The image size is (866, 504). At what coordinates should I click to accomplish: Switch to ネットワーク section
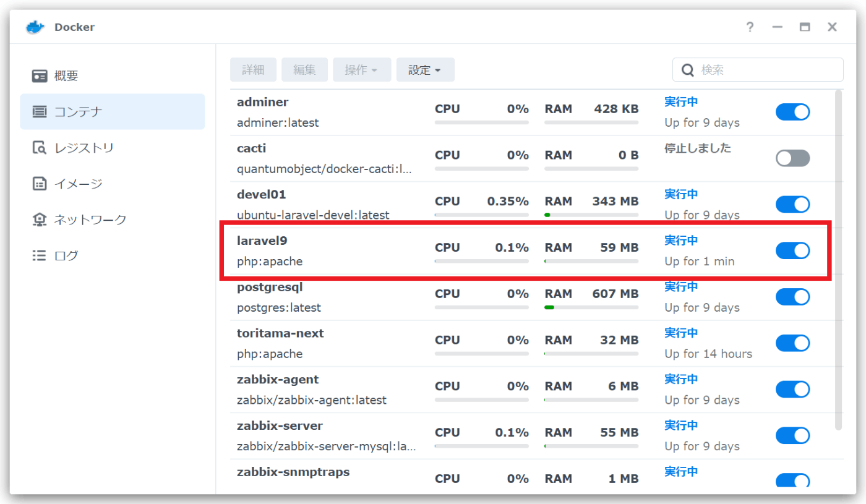tap(113, 220)
